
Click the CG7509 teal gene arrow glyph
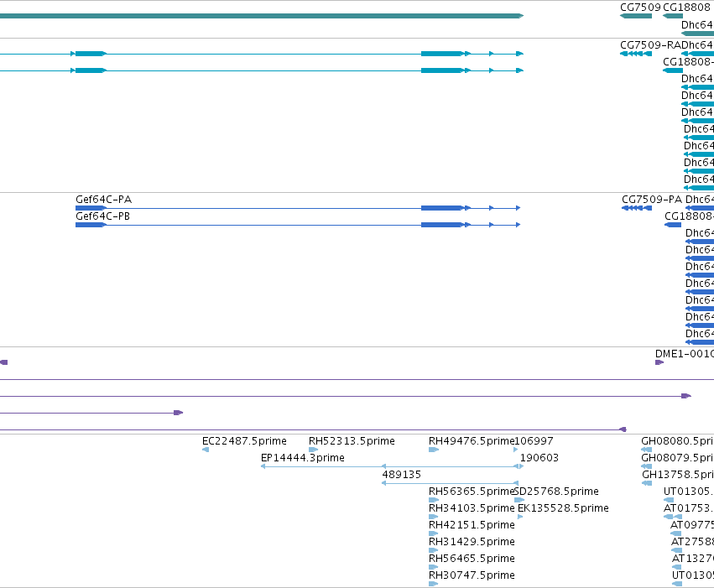point(636,16)
